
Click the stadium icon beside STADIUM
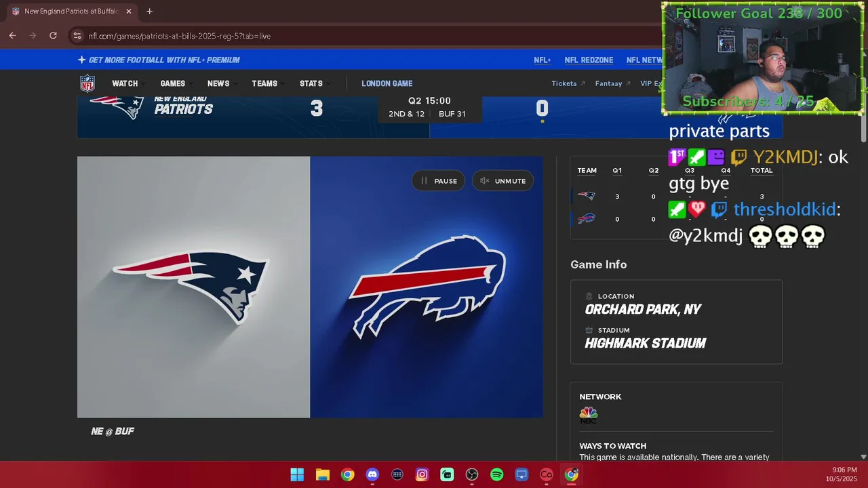[x=589, y=330]
